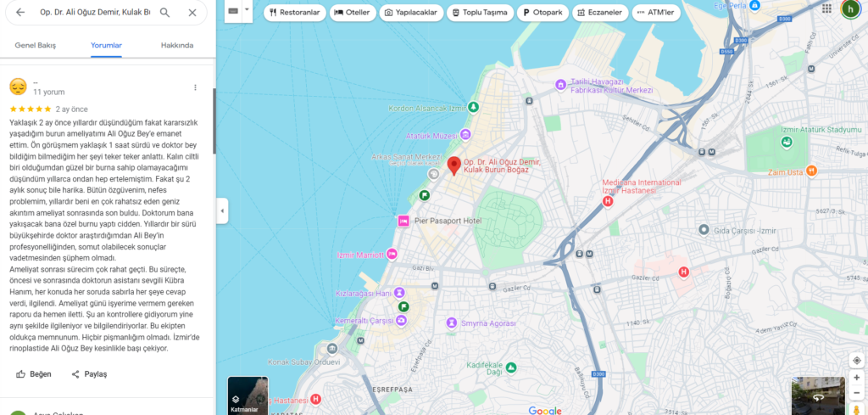Image resolution: width=868 pixels, height=415 pixels.
Task: Center map on my location
Action: 856,360
